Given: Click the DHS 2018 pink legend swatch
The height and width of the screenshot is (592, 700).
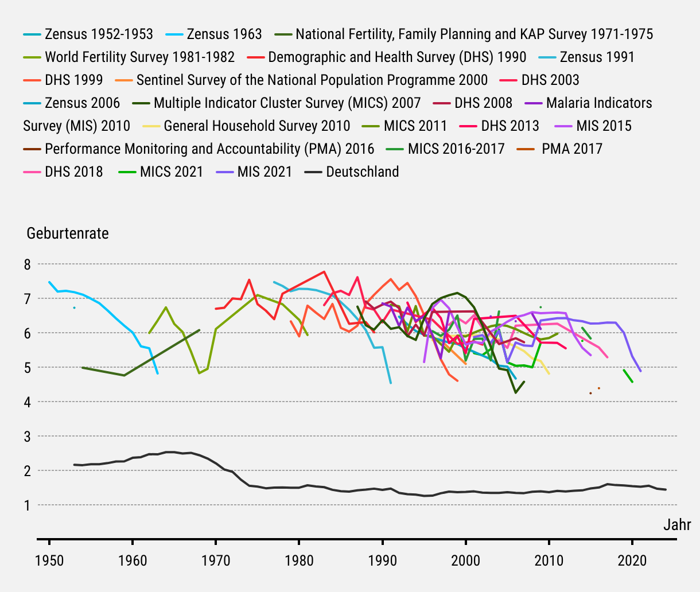Looking at the screenshot, I should click(x=32, y=172).
